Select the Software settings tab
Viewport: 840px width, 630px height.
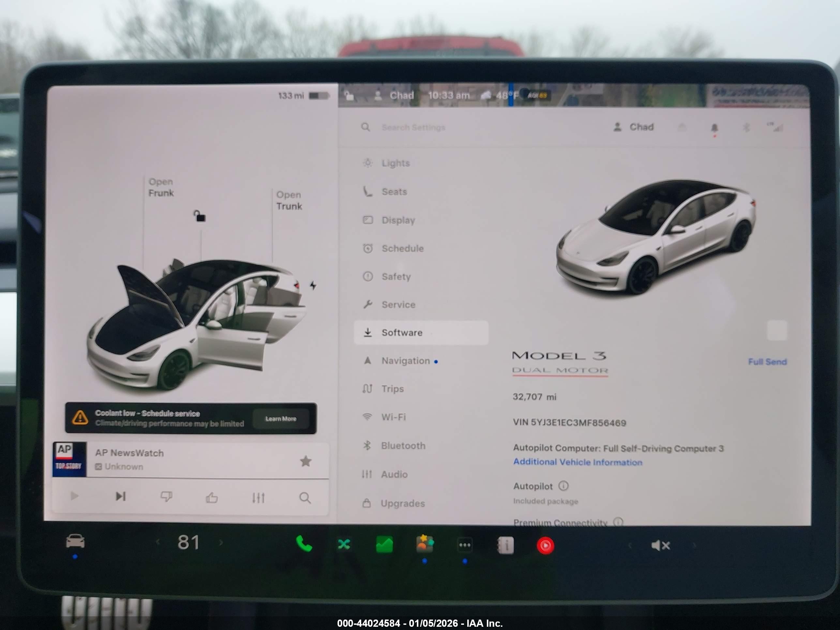click(x=421, y=333)
